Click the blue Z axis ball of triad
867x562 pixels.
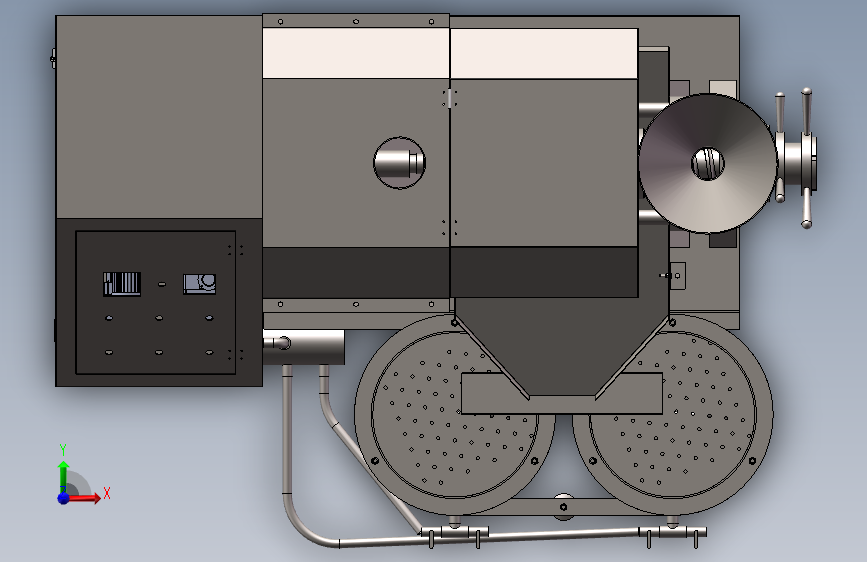coord(64,498)
